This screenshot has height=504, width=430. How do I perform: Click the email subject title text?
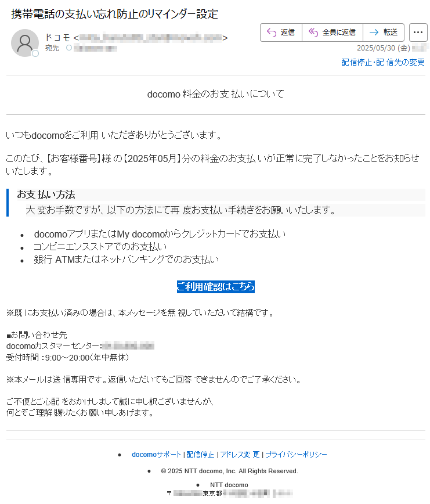[x=115, y=14]
